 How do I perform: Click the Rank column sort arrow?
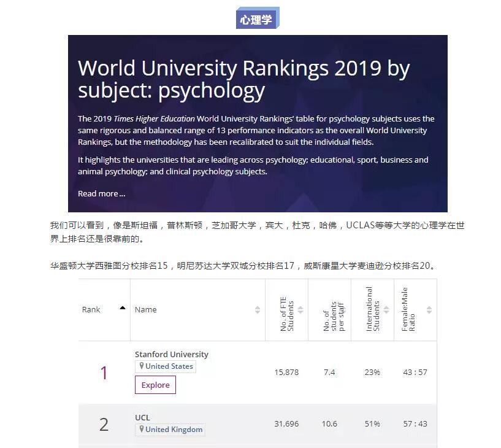point(123,307)
